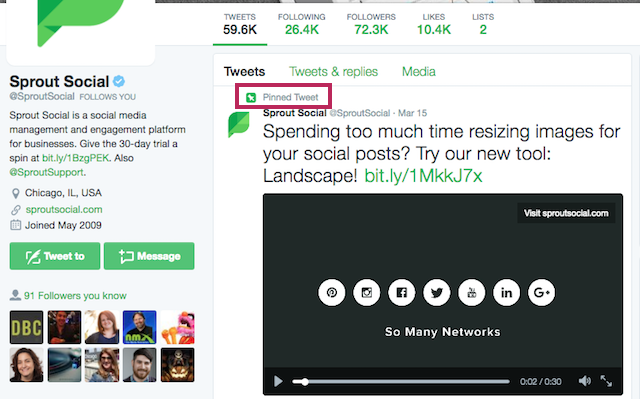Viewport: 640px width, 399px height.
Task: Open the jack-o-lantern follower avatar
Action: click(x=178, y=365)
